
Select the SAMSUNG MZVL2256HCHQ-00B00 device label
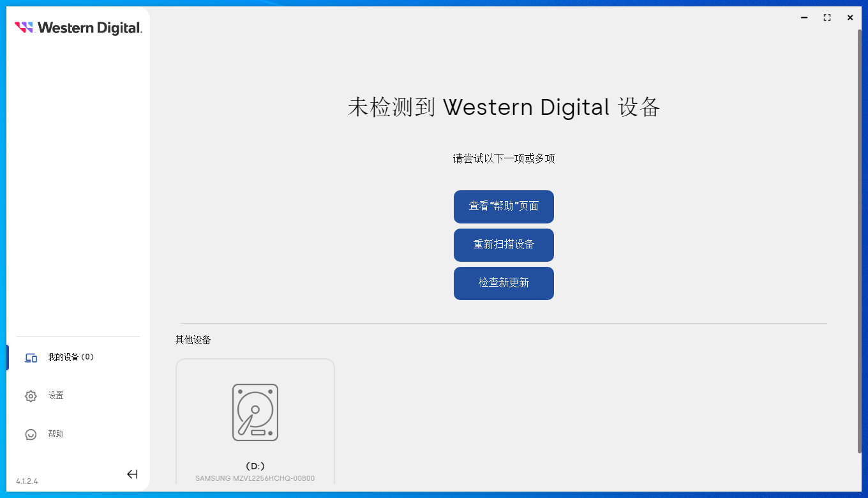point(255,478)
